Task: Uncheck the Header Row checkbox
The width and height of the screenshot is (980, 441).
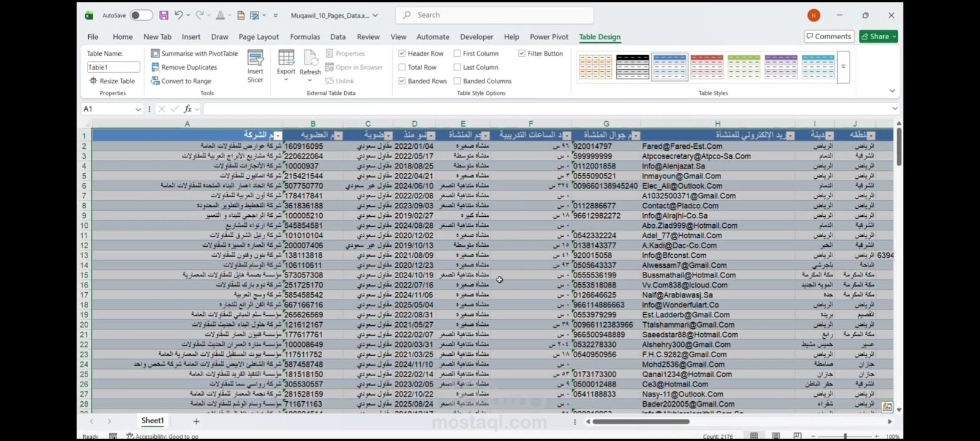Action: coord(402,54)
